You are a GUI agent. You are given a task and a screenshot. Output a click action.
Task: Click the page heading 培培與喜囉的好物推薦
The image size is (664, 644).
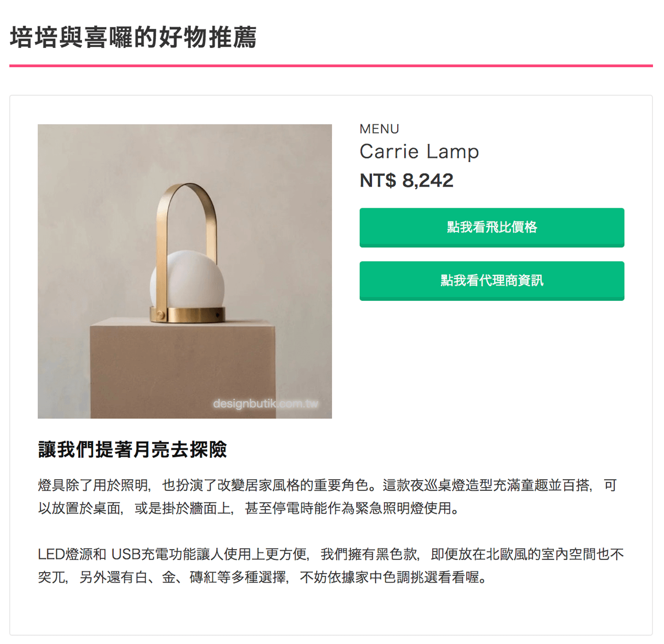pyautogui.click(x=133, y=37)
